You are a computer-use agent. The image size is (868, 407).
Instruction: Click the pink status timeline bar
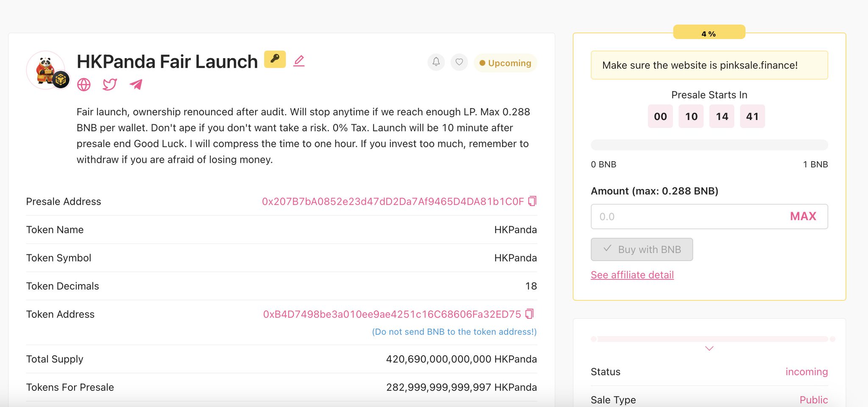coord(713,339)
